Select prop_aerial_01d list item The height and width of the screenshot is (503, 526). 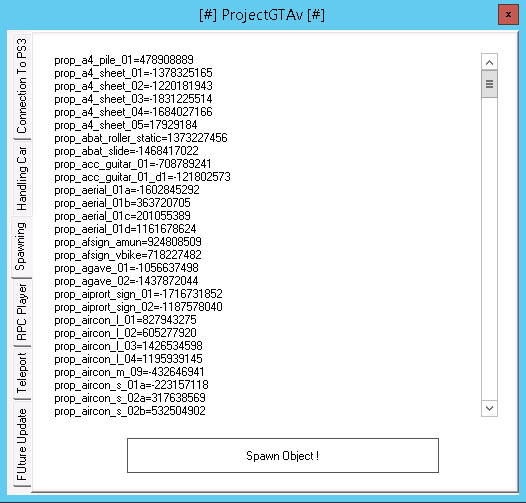coord(125,229)
